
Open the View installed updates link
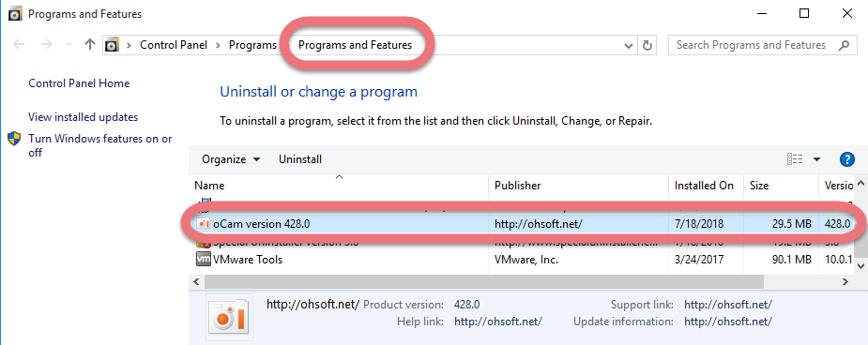83,117
